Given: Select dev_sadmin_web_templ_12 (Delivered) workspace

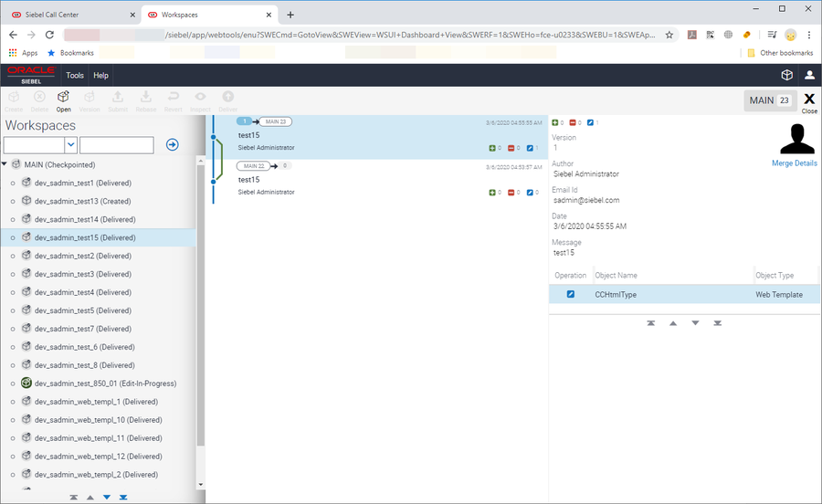Looking at the screenshot, I should tap(98, 457).
